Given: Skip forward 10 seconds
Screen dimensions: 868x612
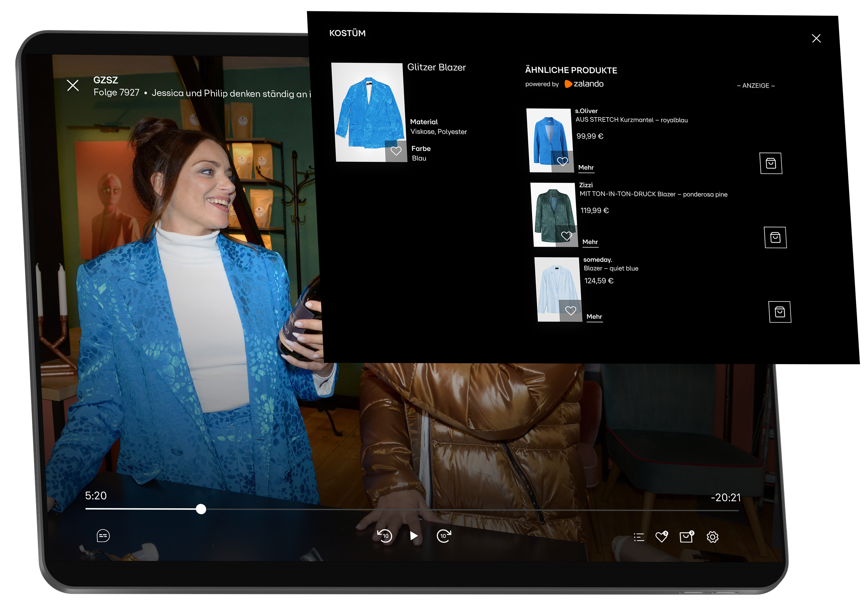Looking at the screenshot, I should coord(444,536).
